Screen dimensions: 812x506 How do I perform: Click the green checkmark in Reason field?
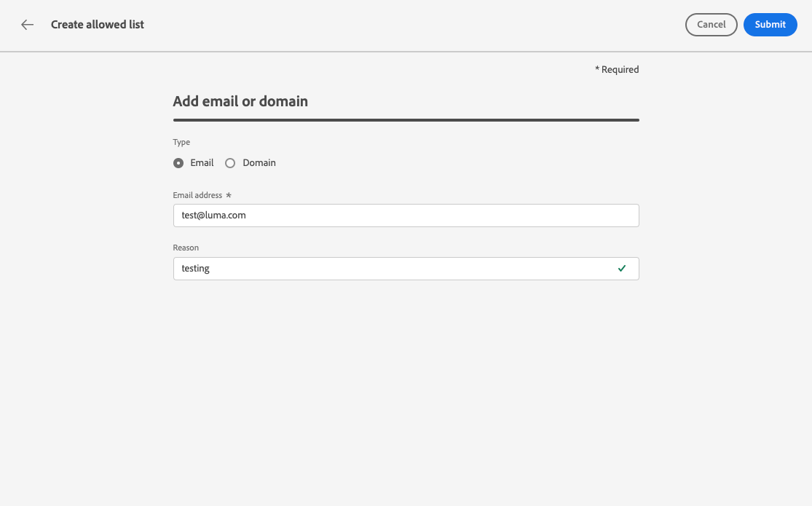622,269
